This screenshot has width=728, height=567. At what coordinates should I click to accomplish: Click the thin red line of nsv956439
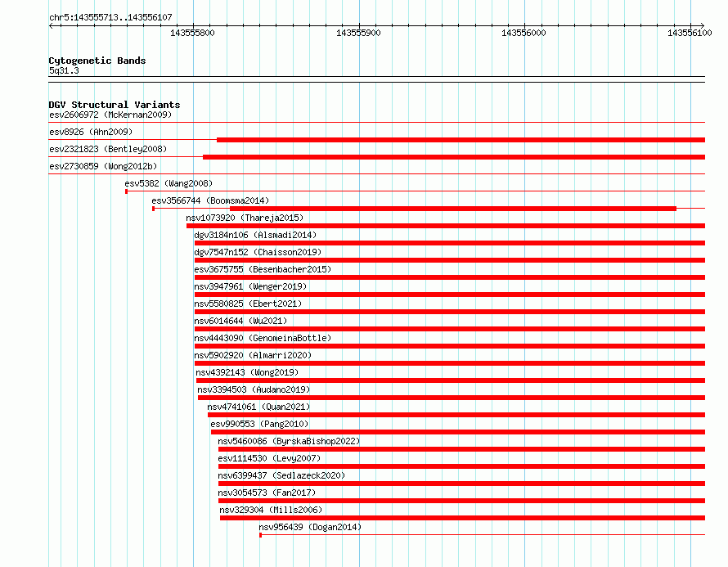(x=483, y=535)
